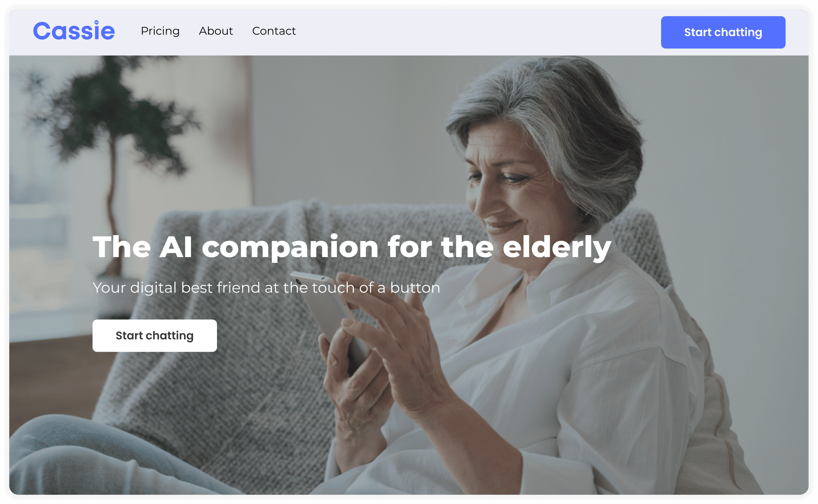Click the blue Start chatting button in the header
Image resolution: width=818 pixels, height=504 pixels.
723,32
